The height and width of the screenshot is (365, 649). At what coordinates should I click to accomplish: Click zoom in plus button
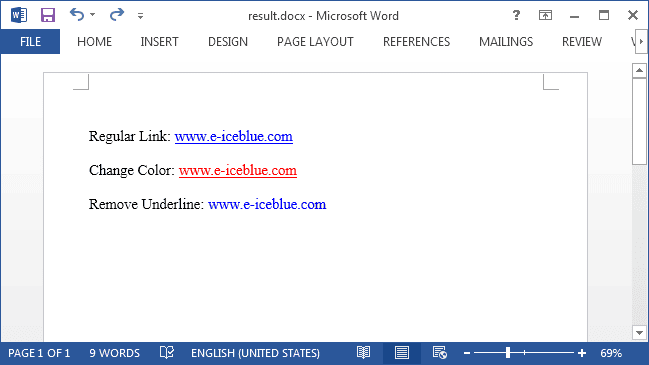582,353
